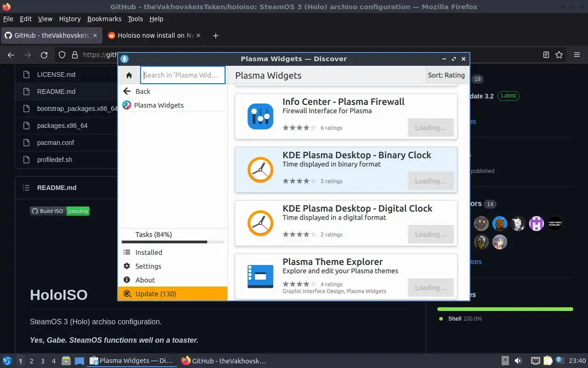Open Firefox View menu
The height and width of the screenshot is (368, 588).
[45, 19]
